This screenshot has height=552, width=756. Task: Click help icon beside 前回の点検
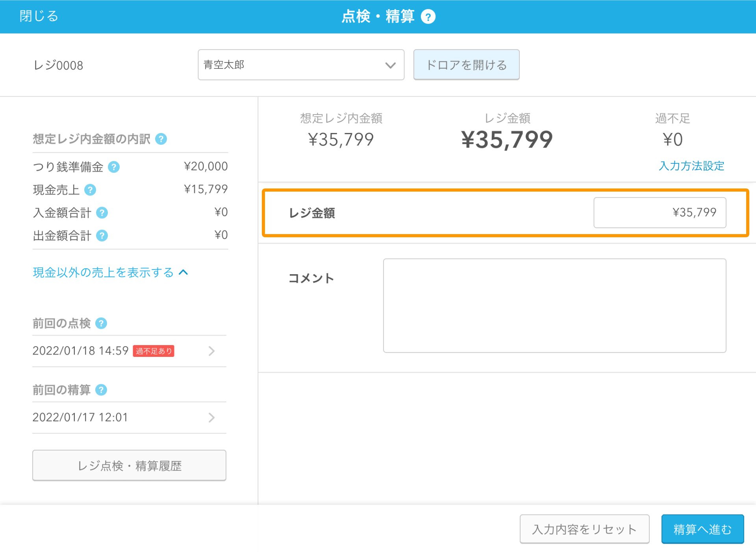101,323
